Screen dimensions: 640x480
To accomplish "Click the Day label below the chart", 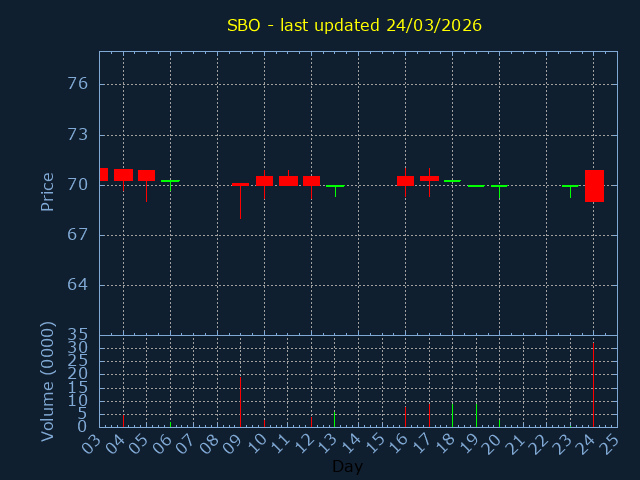I will coord(347,467).
